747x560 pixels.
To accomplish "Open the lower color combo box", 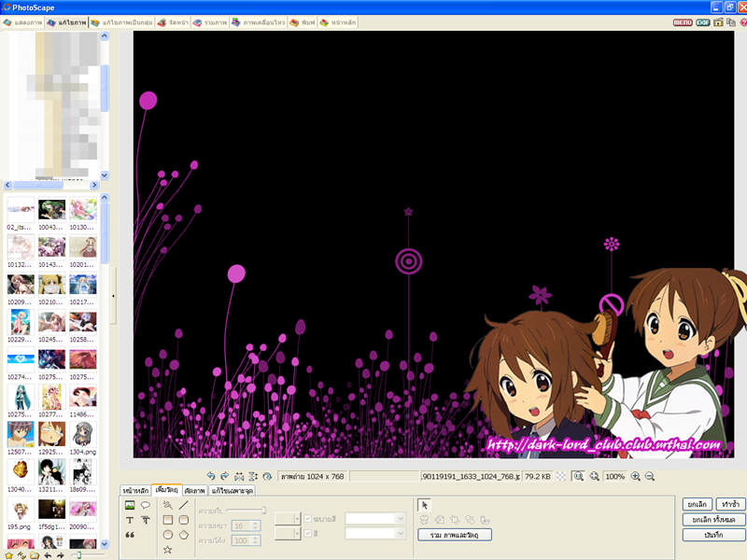I will 375,534.
